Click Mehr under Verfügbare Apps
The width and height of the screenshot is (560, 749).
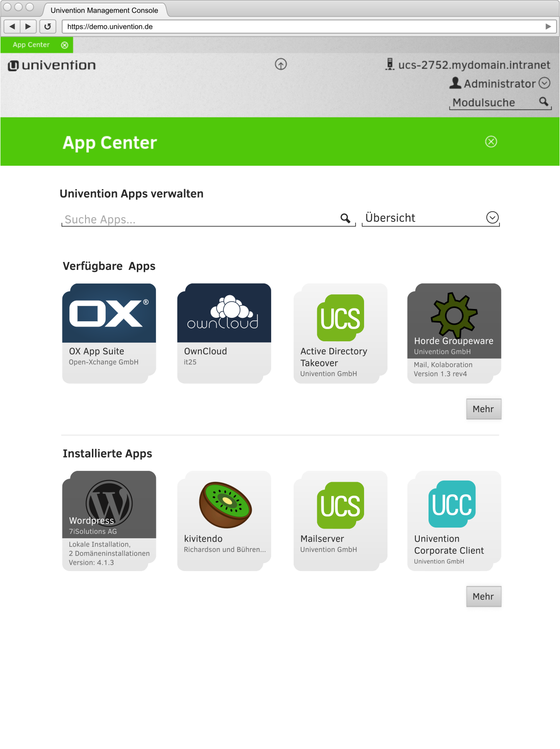pos(483,409)
